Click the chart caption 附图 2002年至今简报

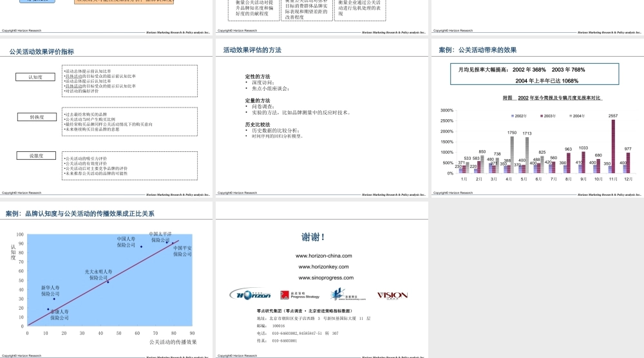(552, 98)
